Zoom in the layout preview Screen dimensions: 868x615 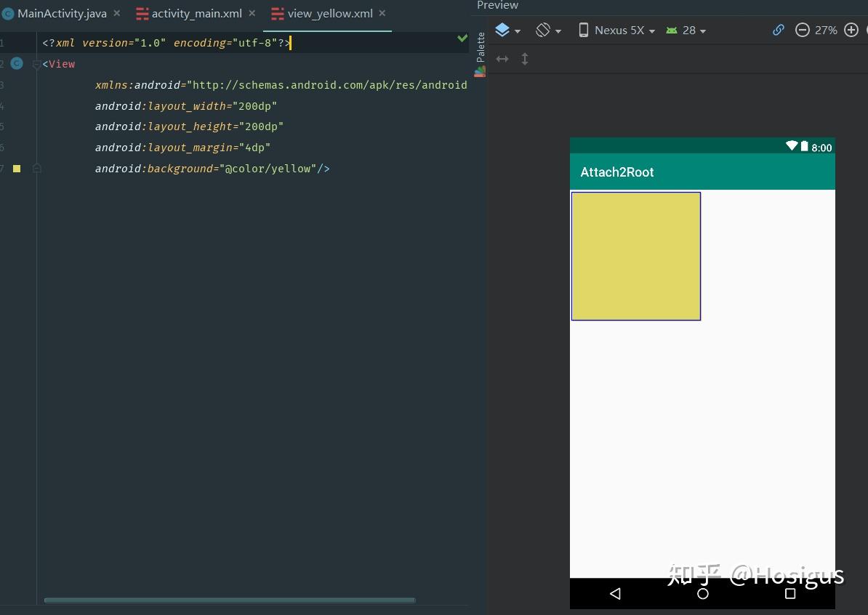tap(851, 30)
